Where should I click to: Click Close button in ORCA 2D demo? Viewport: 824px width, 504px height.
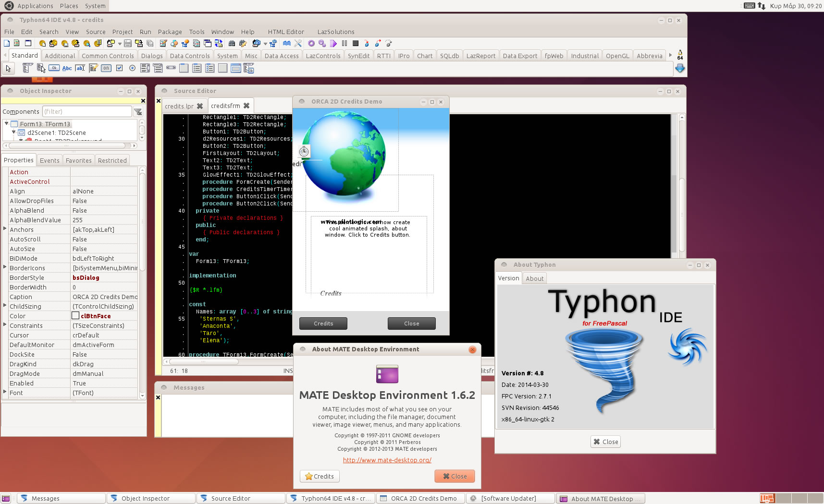pos(412,324)
